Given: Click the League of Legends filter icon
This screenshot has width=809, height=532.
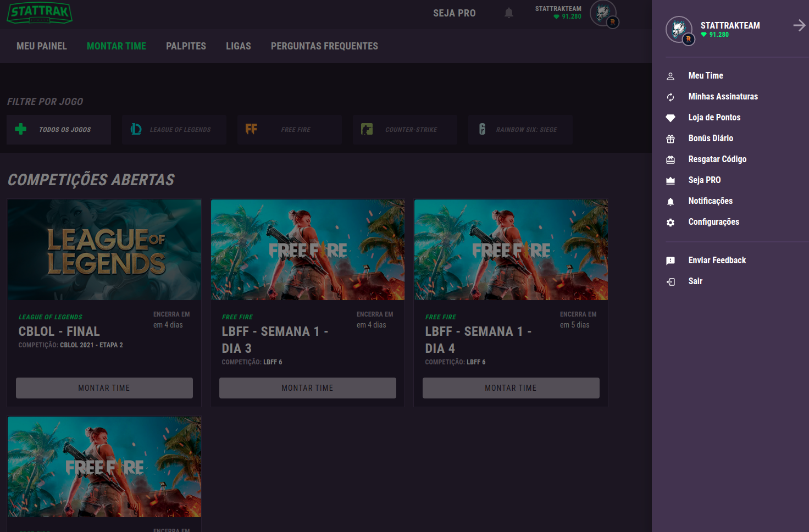Looking at the screenshot, I should 136,129.
